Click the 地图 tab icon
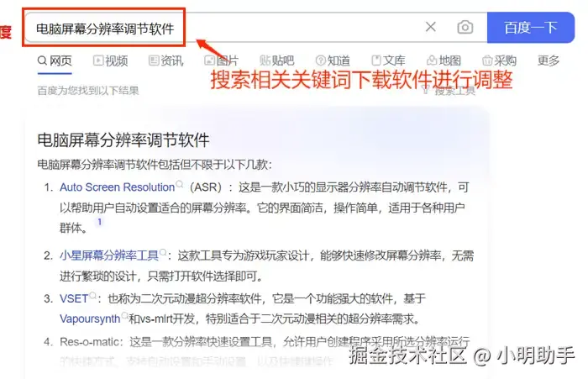Viewport: 588px width, 379px height. coord(431,60)
